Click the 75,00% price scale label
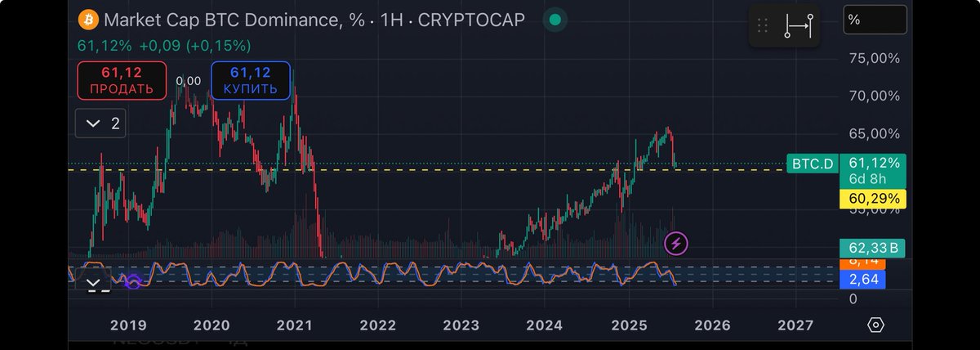 [874, 59]
